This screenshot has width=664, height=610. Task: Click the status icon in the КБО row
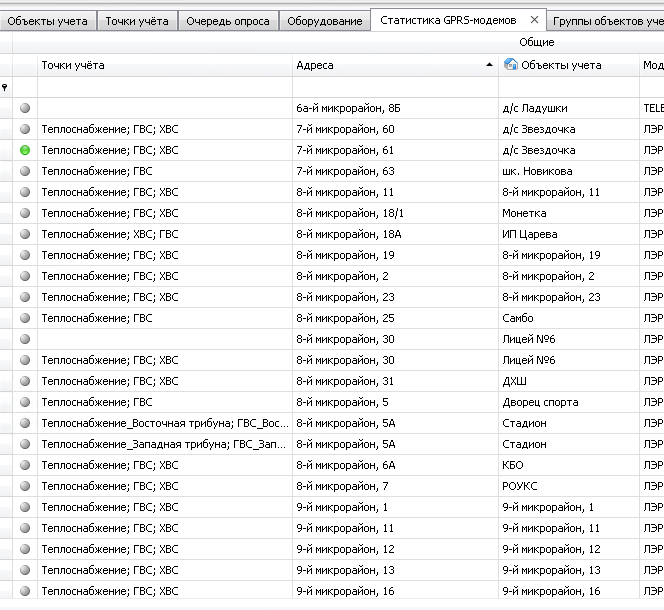(x=25, y=465)
